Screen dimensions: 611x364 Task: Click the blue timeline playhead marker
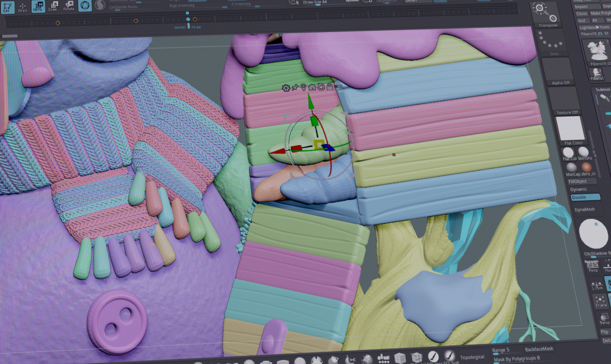[188, 19]
